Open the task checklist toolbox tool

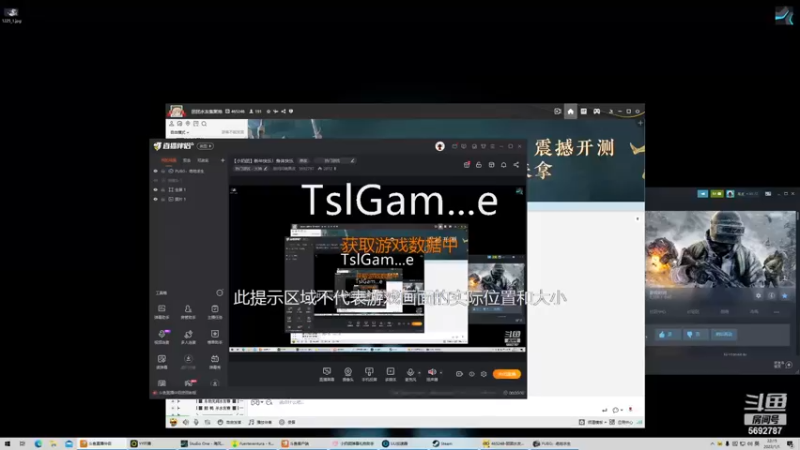(215, 312)
